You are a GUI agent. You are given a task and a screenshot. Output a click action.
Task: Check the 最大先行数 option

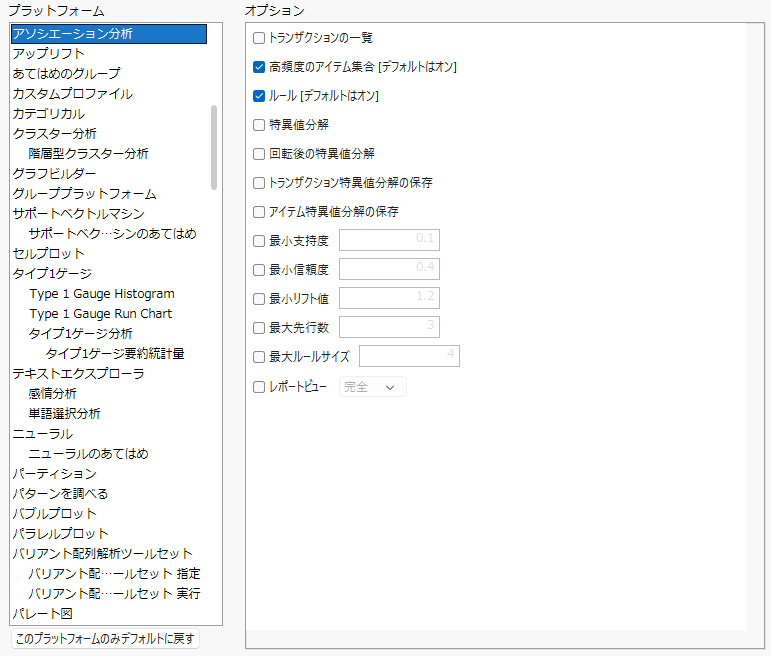(259, 328)
